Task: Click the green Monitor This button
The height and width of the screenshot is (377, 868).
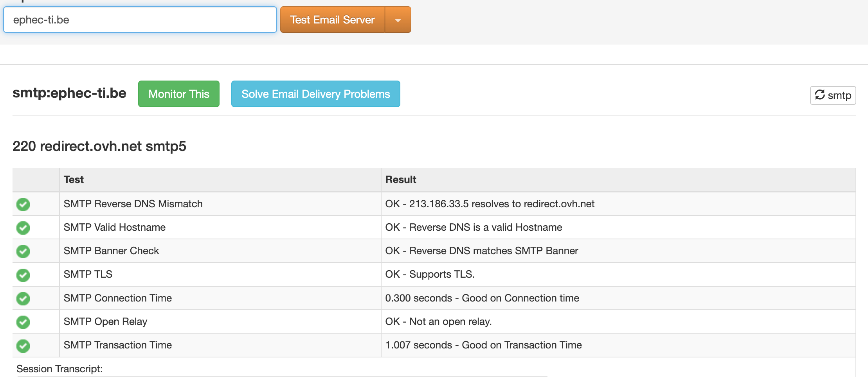Action: click(179, 94)
